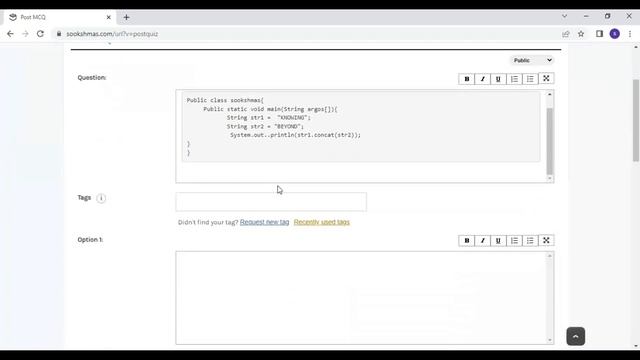Open the tab search chevron dropdown

click(x=564, y=16)
